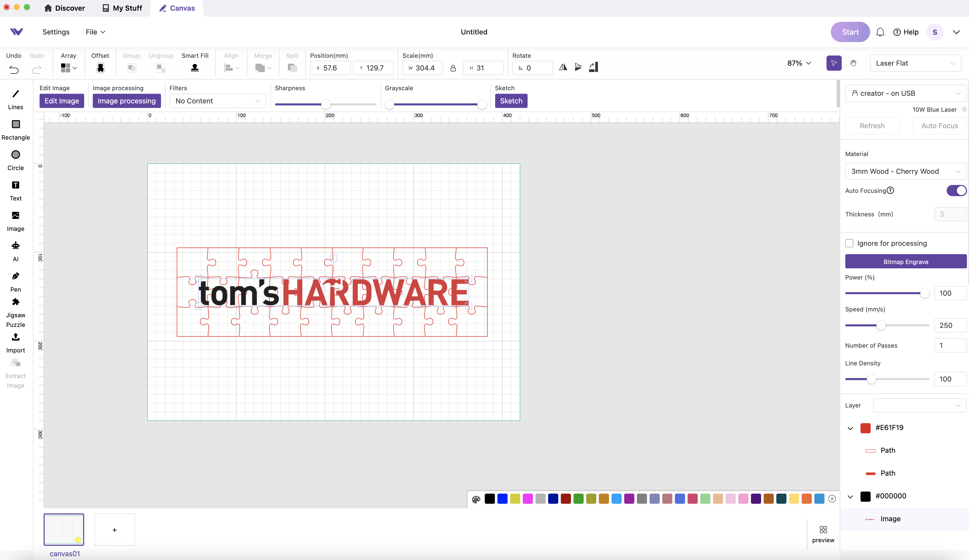Screen dimensions: 969x560
Task: Select the Circle tool
Action: coord(15,160)
